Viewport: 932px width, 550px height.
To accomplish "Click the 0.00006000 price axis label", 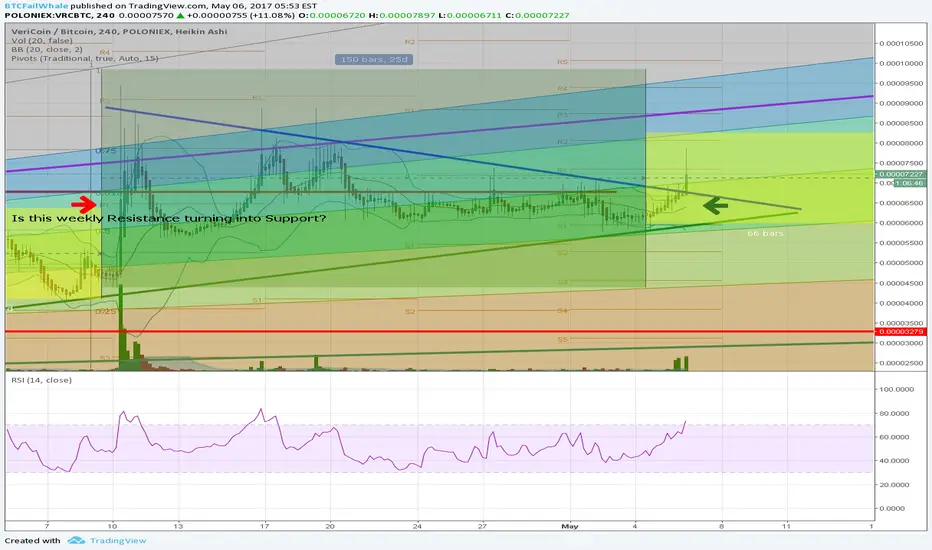I will (902, 223).
